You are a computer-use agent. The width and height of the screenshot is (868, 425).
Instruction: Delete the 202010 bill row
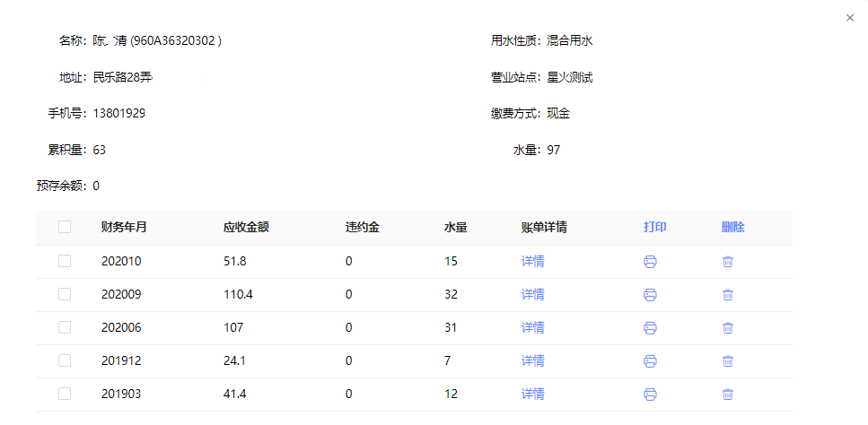[x=728, y=262]
